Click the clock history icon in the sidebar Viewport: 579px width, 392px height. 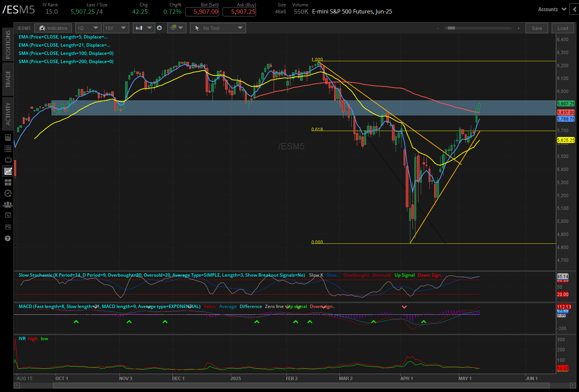7,193
